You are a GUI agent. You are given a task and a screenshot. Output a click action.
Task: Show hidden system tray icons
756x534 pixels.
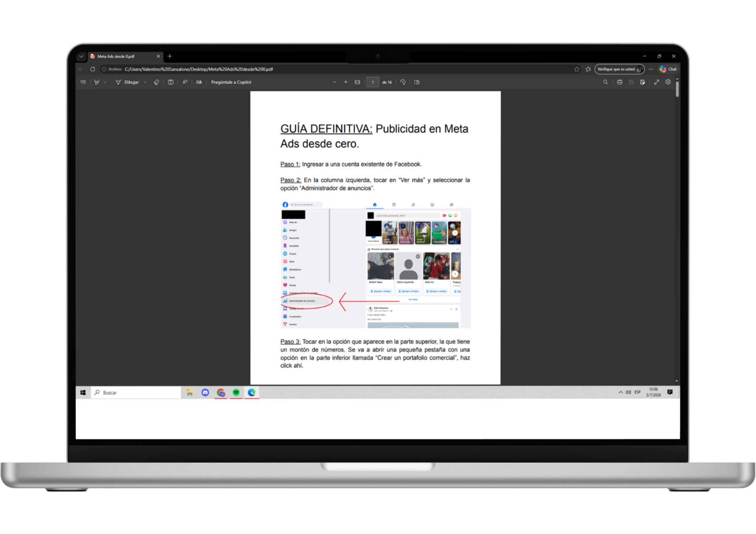[x=621, y=392]
